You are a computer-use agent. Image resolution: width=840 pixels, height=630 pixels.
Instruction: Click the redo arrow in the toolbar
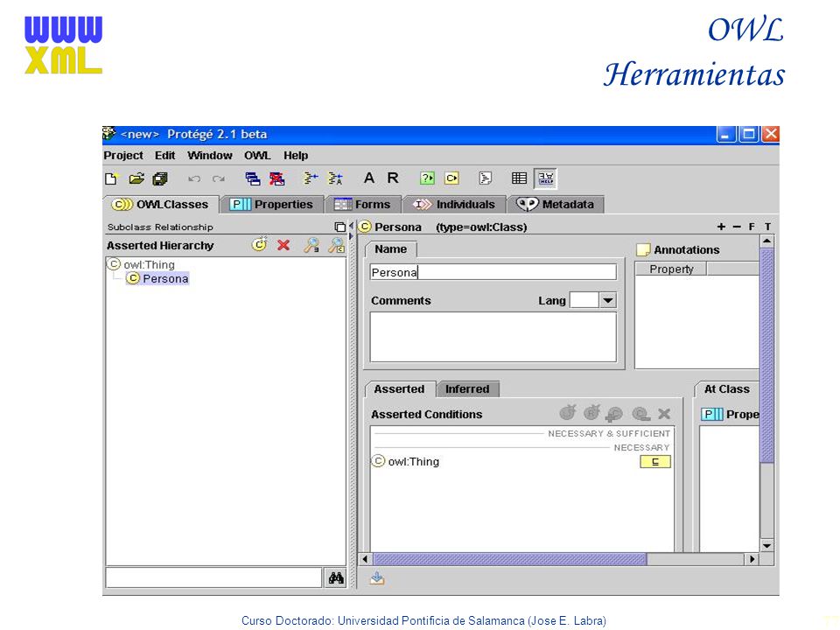pyautogui.click(x=219, y=178)
